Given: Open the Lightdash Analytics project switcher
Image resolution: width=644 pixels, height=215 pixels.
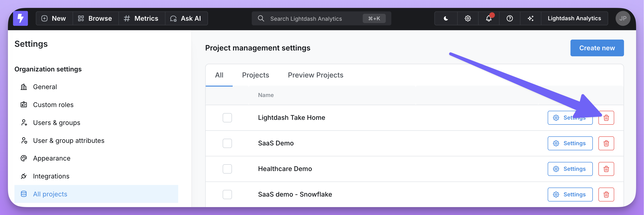Looking at the screenshot, I should pyautogui.click(x=574, y=19).
